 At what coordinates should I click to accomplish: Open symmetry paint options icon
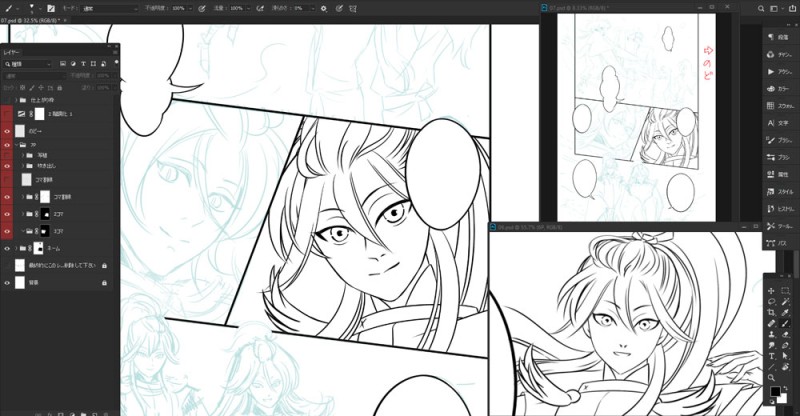pos(353,9)
